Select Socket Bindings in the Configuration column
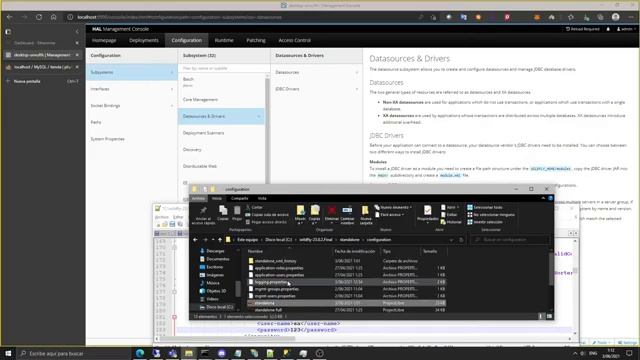The width and height of the screenshot is (640, 360). (x=132, y=105)
